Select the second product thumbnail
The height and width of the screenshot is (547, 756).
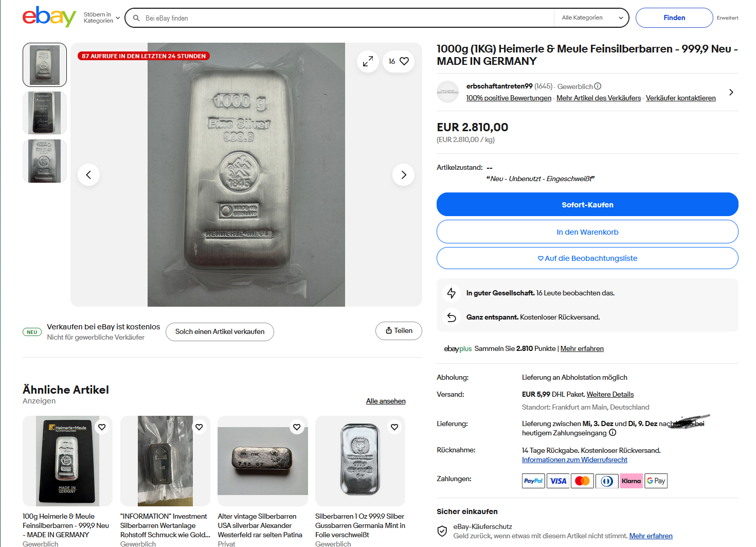point(45,113)
